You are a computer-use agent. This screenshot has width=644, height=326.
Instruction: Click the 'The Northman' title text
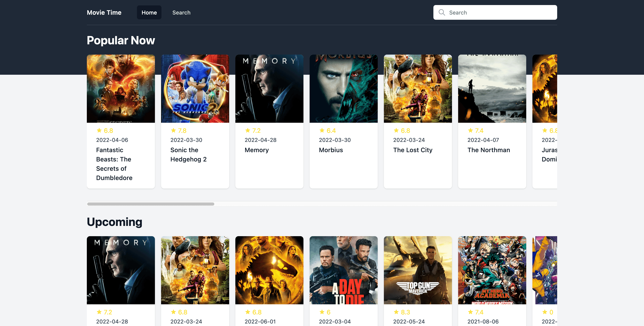coord(489,150)
